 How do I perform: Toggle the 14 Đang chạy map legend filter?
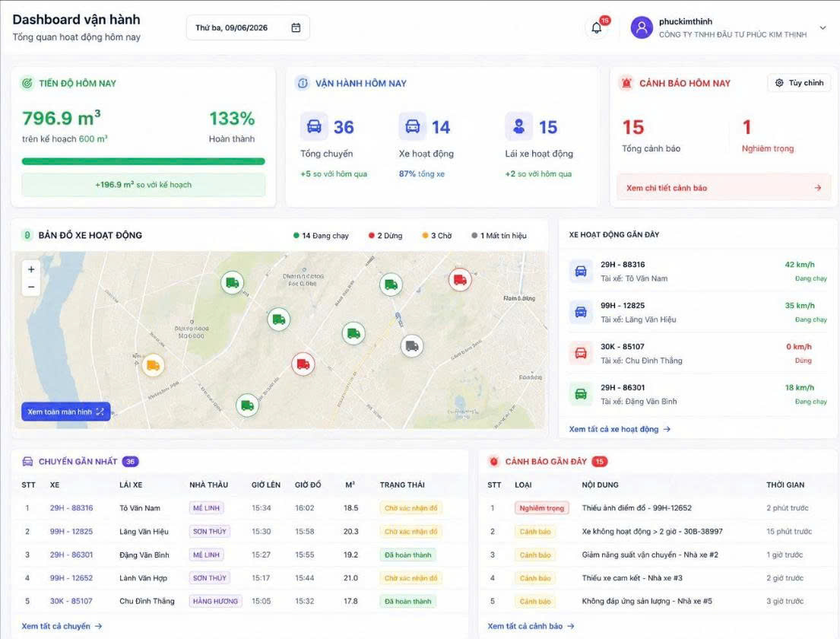[x=321, y=235]
